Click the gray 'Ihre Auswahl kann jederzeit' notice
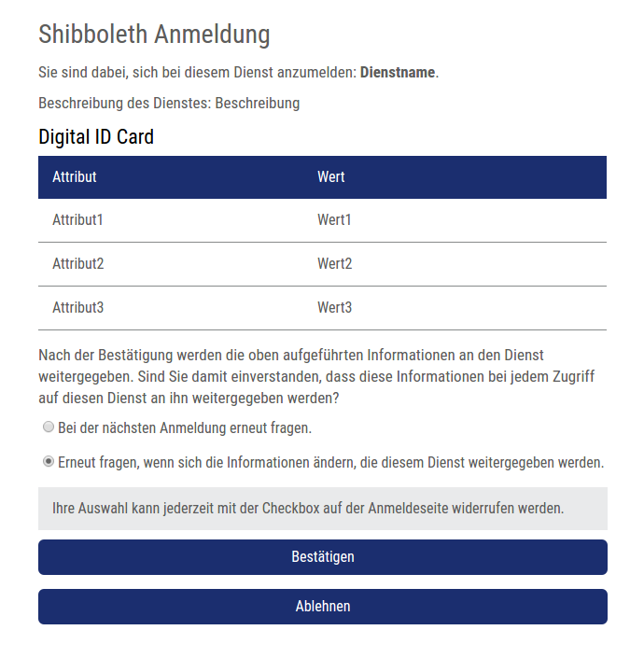This screenshot has height=658, width=644. click(308, 509)
